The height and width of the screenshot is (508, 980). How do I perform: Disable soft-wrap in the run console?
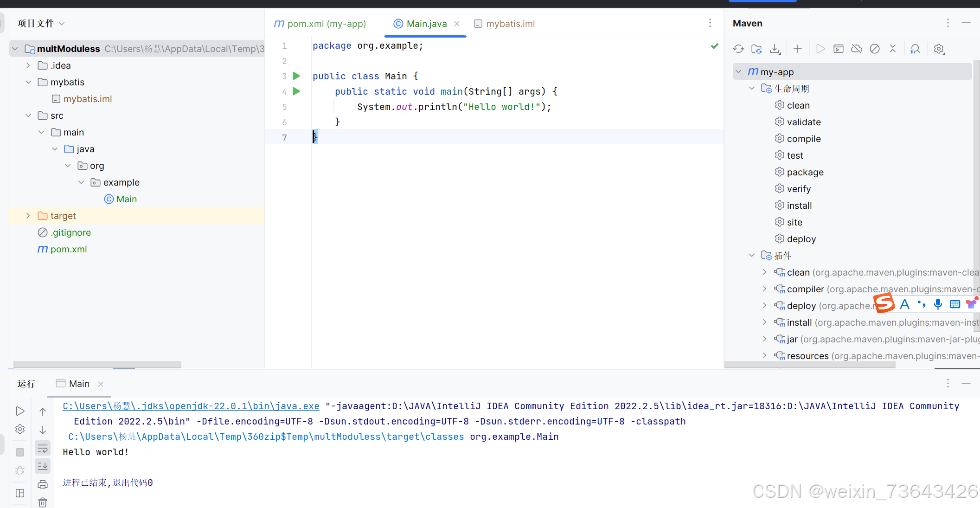click(x=43, y=448)
